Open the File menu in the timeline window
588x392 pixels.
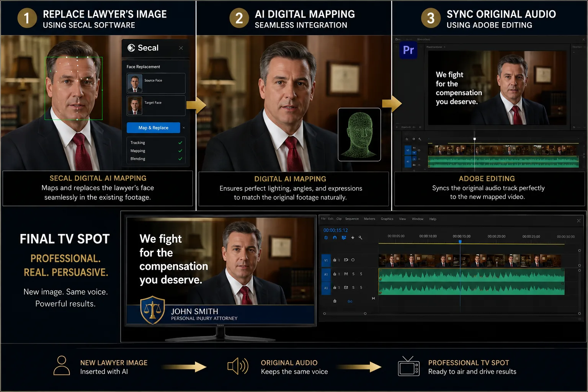[323, 219]
